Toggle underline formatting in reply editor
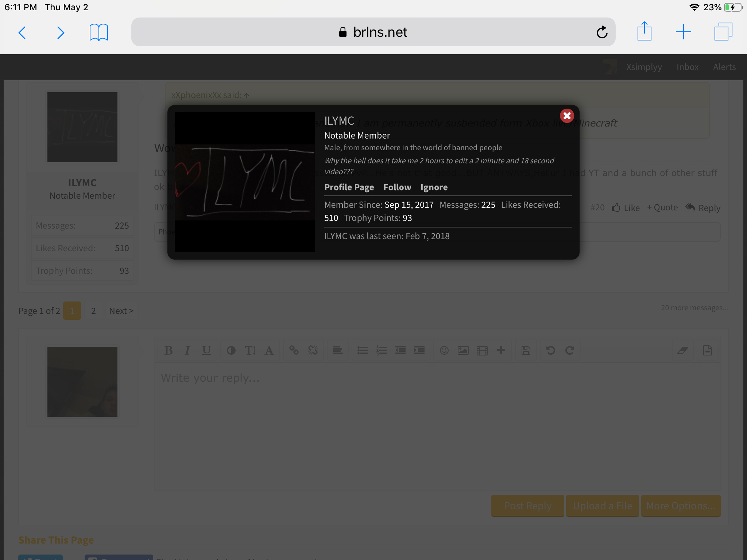 point(206,350)
